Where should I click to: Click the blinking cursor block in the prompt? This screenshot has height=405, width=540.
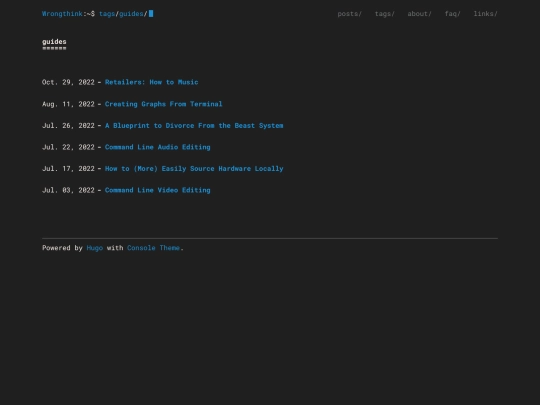[151, 14]
